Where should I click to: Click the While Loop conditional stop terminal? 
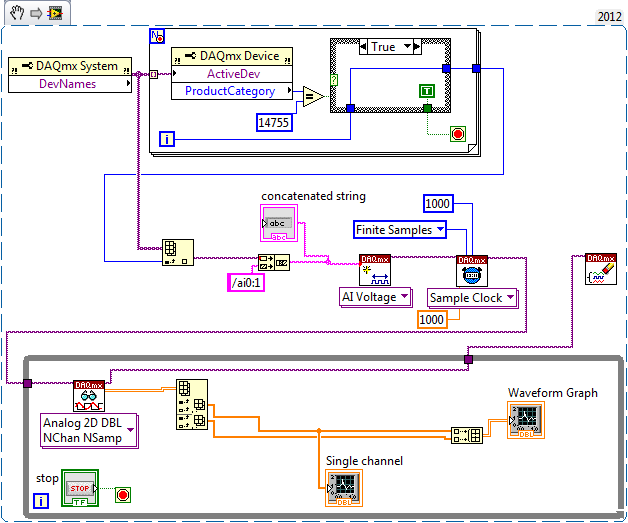point(123,495)
